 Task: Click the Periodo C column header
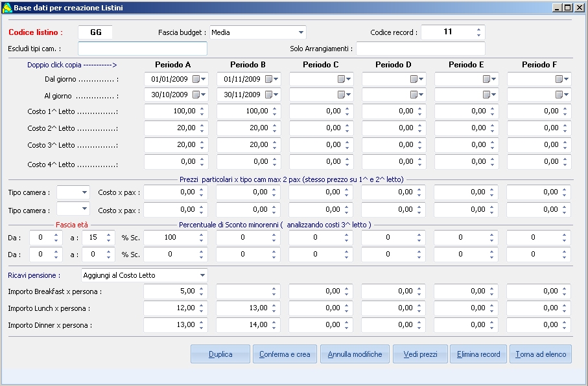click(x=321, y=65)
